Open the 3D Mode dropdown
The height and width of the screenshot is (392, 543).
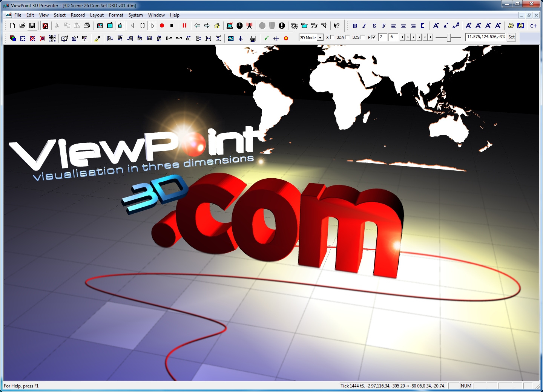[x=320, y=38]
